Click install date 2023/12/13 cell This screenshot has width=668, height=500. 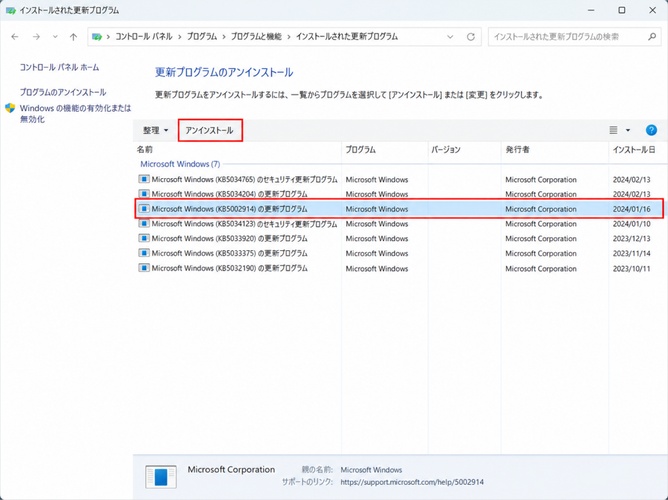coord(631,239)
